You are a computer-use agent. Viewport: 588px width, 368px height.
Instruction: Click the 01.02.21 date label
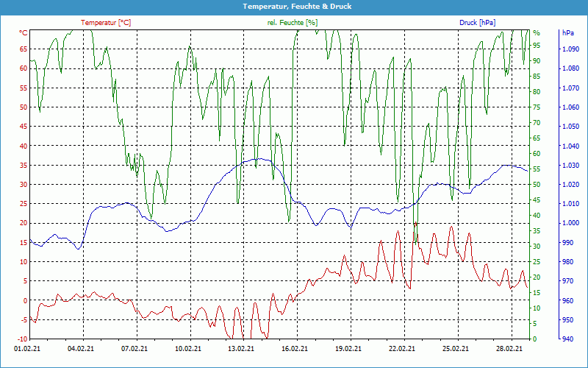[29, 350]
